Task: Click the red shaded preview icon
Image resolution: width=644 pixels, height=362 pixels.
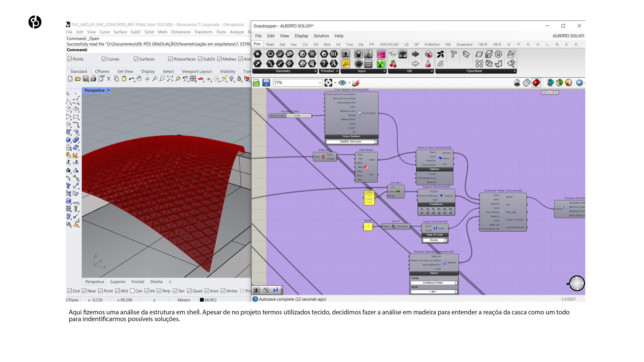Action: coord(536,83)
